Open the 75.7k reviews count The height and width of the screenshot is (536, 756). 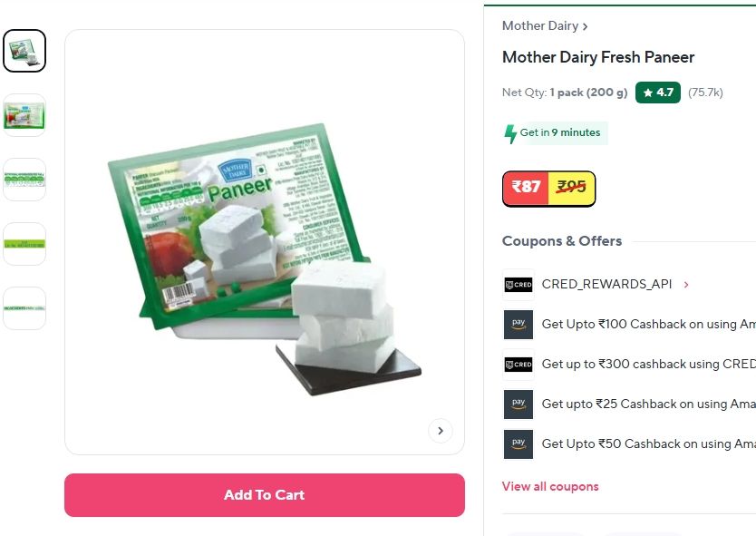coord(705,93)
